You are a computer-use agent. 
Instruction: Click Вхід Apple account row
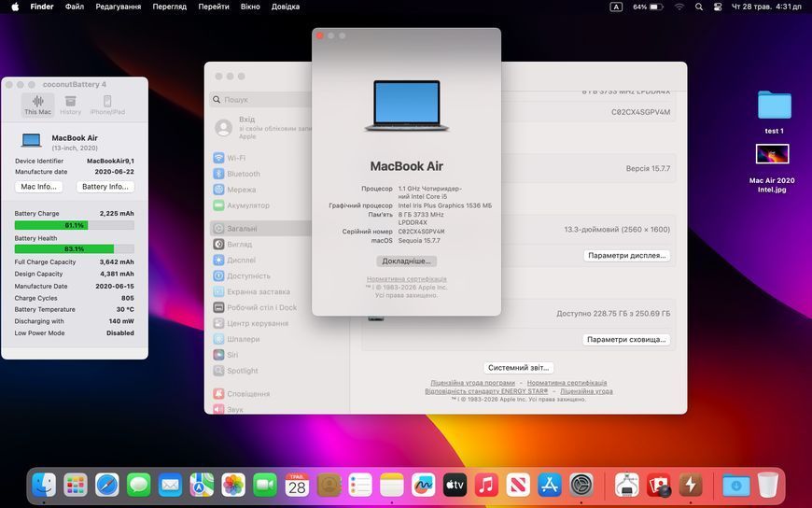coord(262,128)
